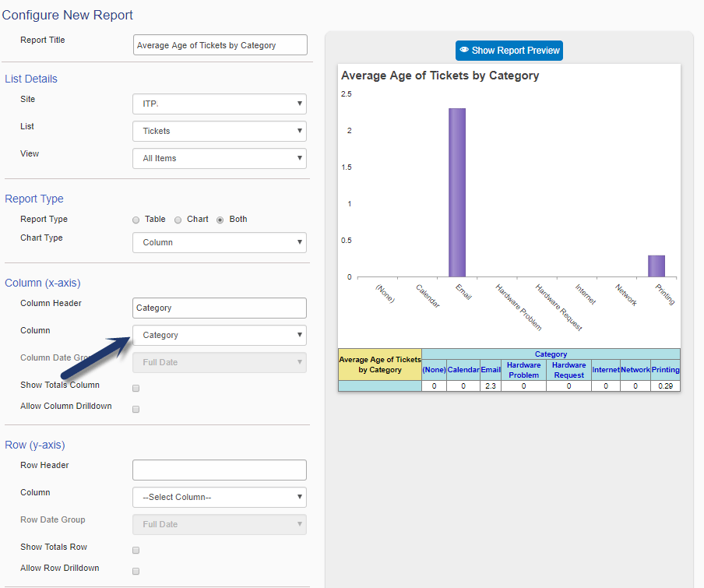704x588 pixels.
Task: Open the Site dropdown showing ITP.
Action: tap(220, 104)
